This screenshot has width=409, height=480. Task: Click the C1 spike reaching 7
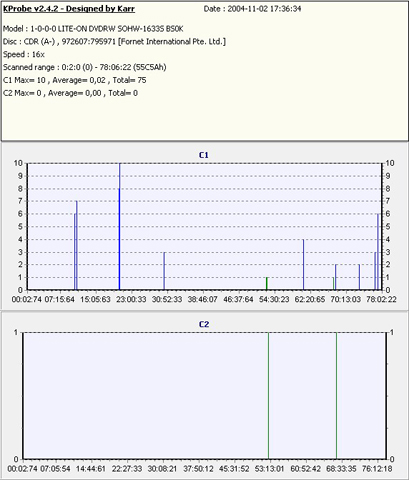[77, 245]
